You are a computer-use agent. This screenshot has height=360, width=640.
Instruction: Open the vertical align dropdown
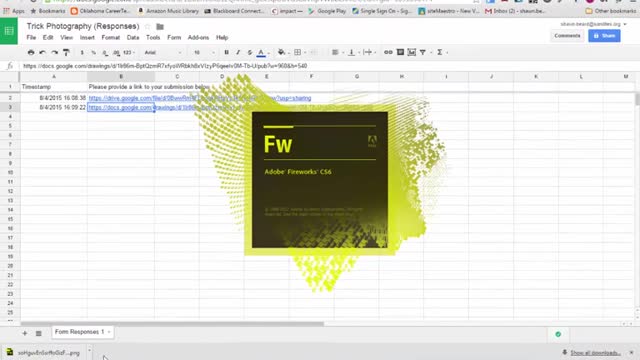353,52
